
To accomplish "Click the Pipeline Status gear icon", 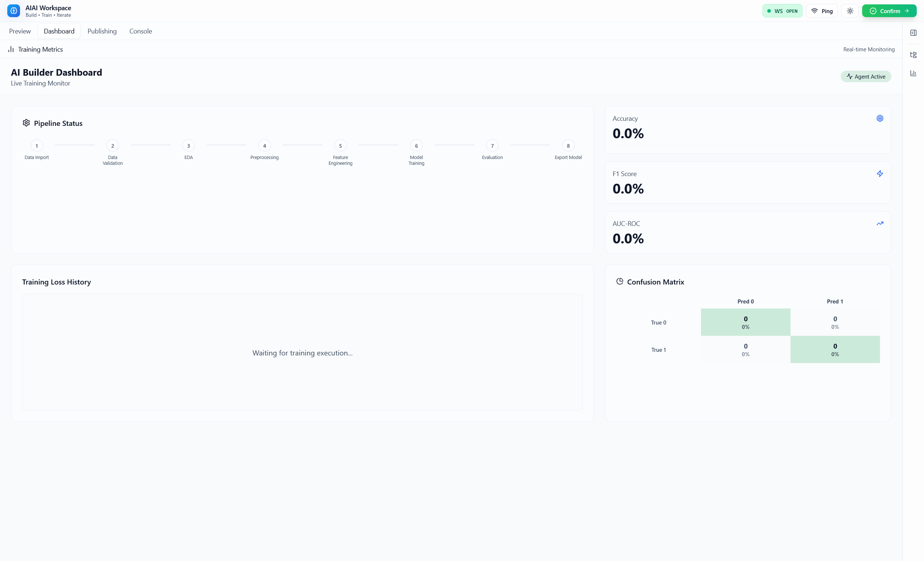I will click(26, 123).
